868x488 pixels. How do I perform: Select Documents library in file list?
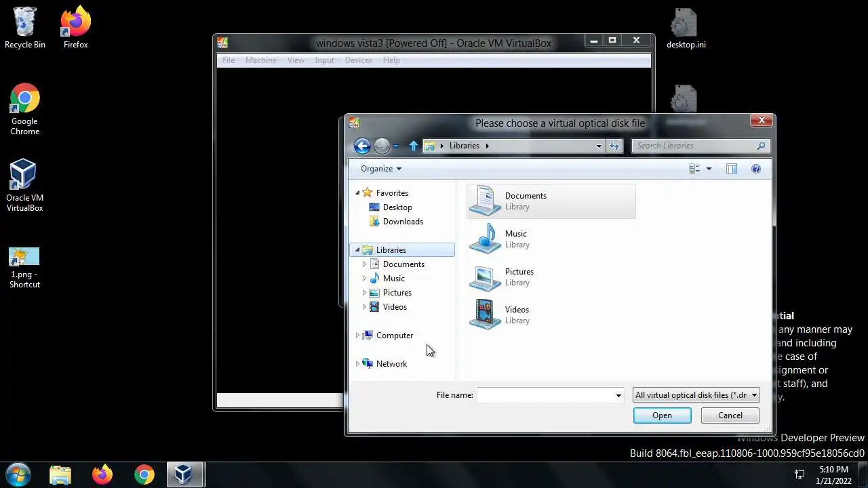(x=551, y=201)
